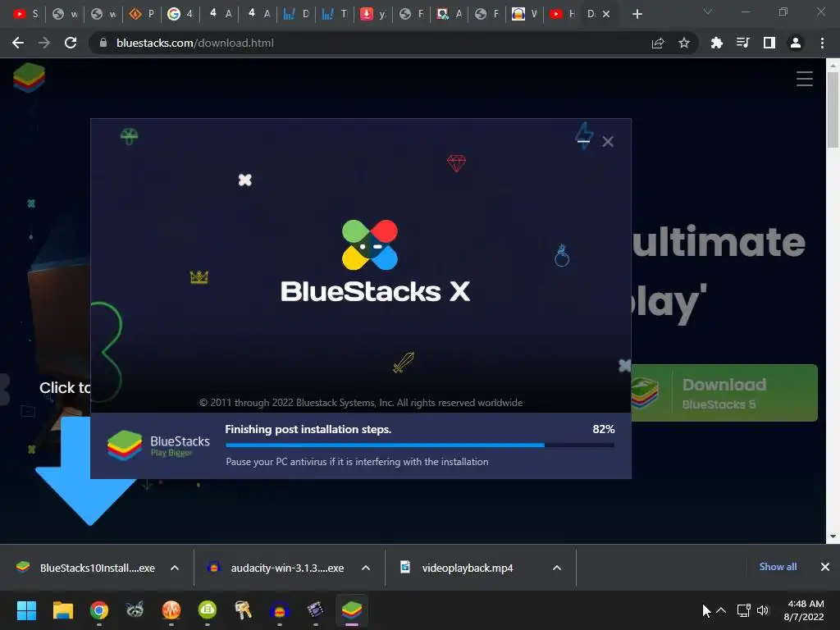Viewport: 840px width, 630px height.
Task: Open the media controls icon in Chrome toolbar
Action: coord(742,43)
